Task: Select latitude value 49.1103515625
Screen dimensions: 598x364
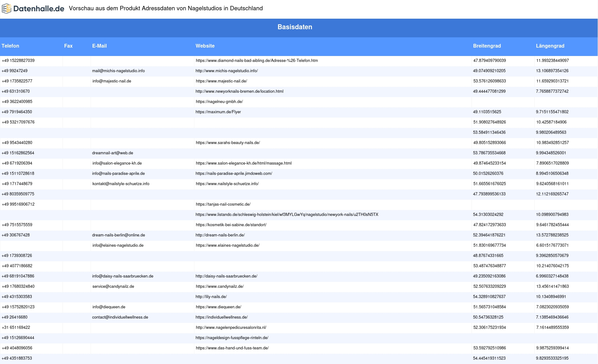Action: tap(487, 112)
